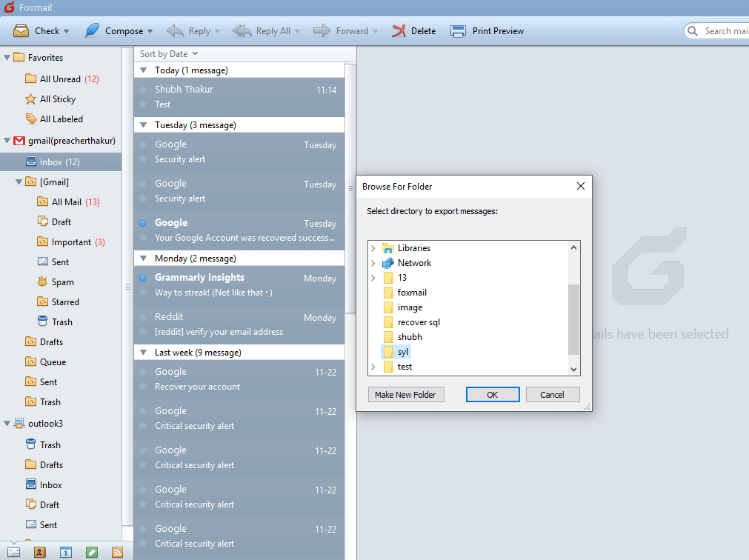
Task: Click the Delete icon in the toolbar
Action: coord(399,31)
